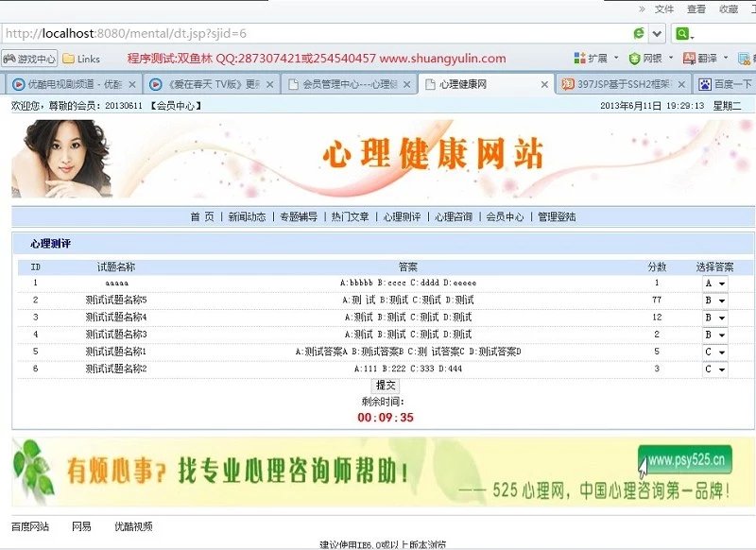Click the play icon on 爱在春天 tab
756x550 pixels.
tap(156, 84)
